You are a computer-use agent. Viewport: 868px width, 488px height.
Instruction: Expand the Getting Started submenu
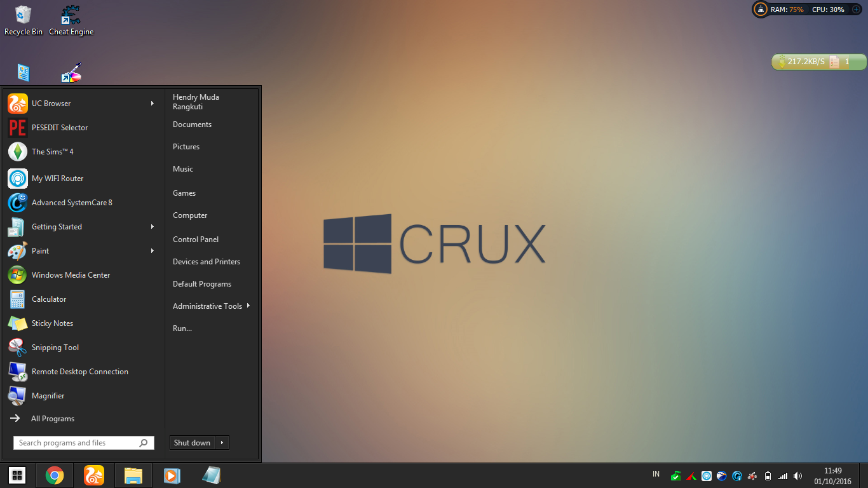click(x=152, y=226)
